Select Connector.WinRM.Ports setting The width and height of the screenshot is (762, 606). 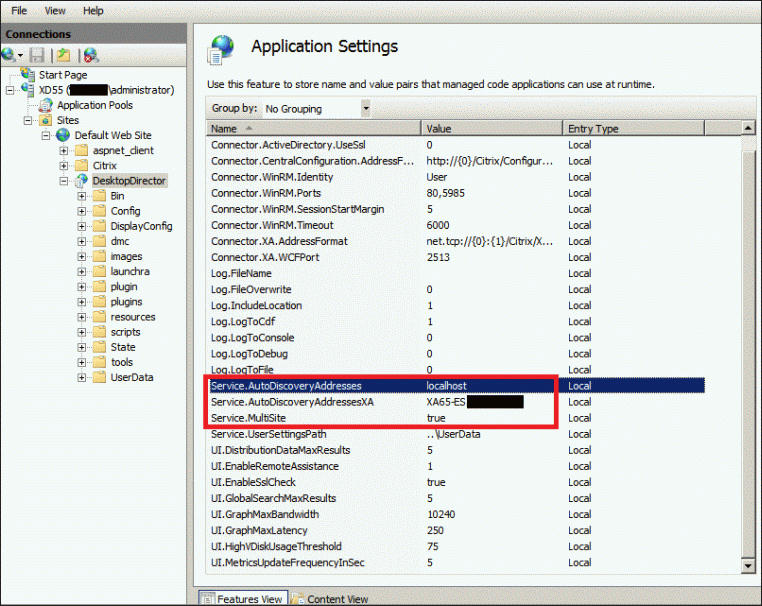pyautogui.click(x=456, y=193)
